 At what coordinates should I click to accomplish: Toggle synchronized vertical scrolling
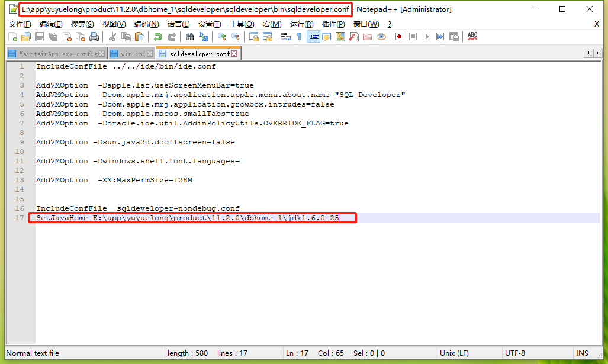[253, 36]
